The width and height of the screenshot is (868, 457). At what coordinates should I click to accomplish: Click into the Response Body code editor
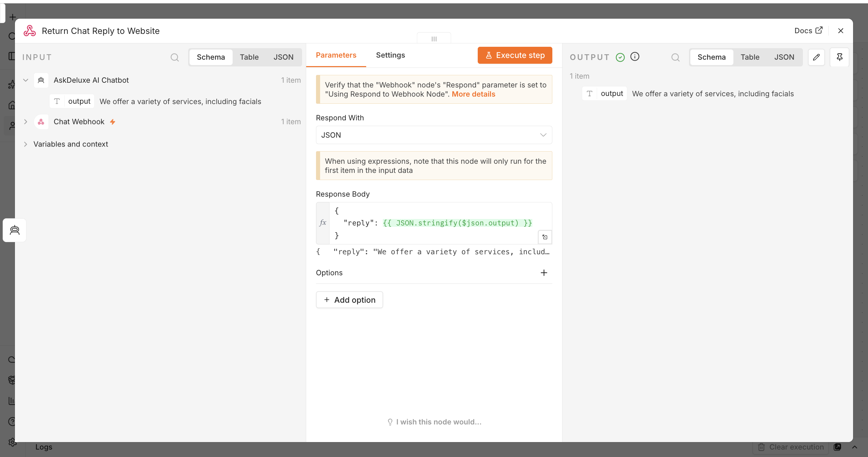[440, 223]
